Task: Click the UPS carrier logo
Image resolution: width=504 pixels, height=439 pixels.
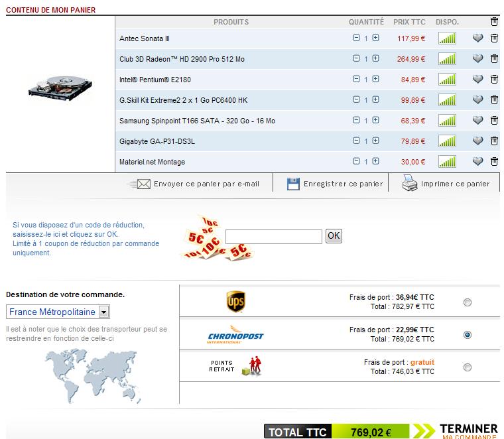Action: (236, 302)
